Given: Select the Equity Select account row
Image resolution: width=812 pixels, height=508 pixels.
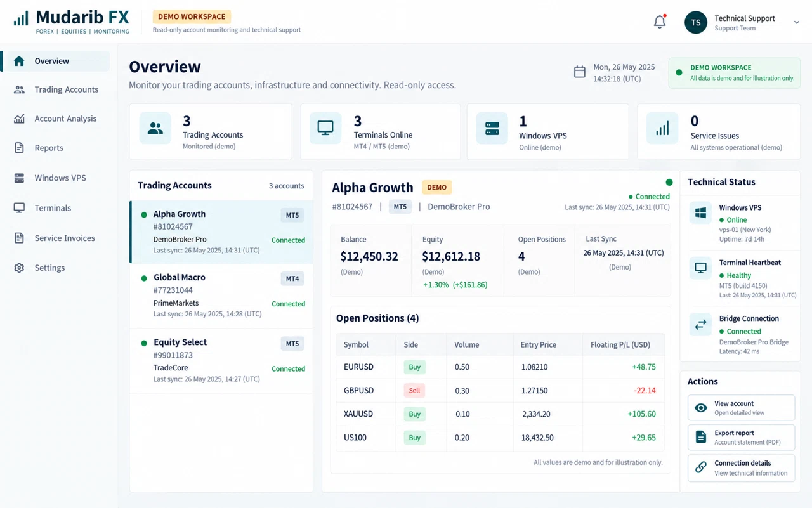Looking at the screenshot, I should click(x=221, y=361).
